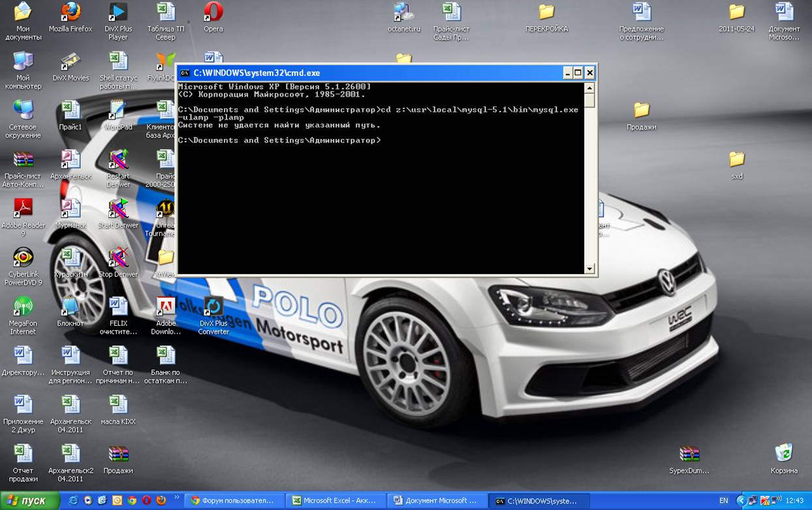This screenshot has height=510, width=812.
Task: Click the пуск Start button
Action: [29, 501]
